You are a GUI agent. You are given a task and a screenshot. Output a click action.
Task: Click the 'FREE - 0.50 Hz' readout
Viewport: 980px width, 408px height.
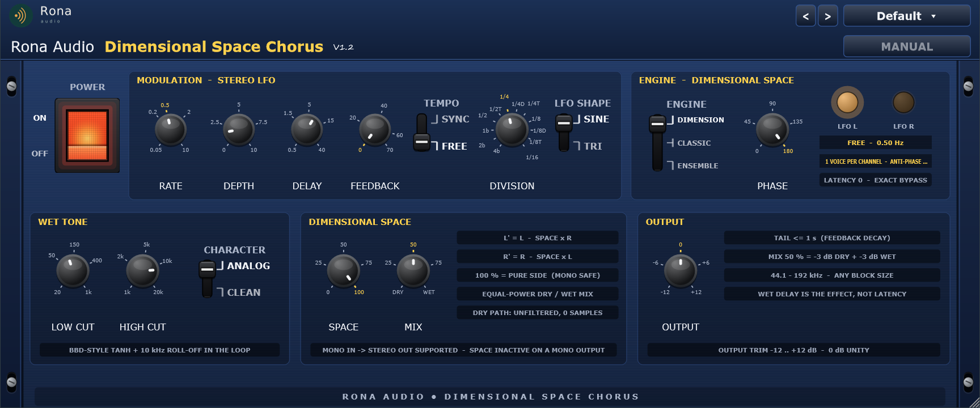coord(876,143)
